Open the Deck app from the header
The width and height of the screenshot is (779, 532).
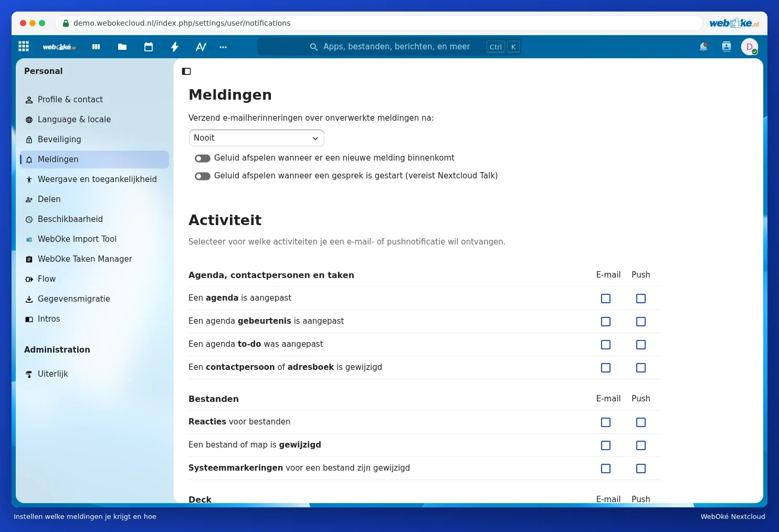pyautogui.click(x=96, y=47)
